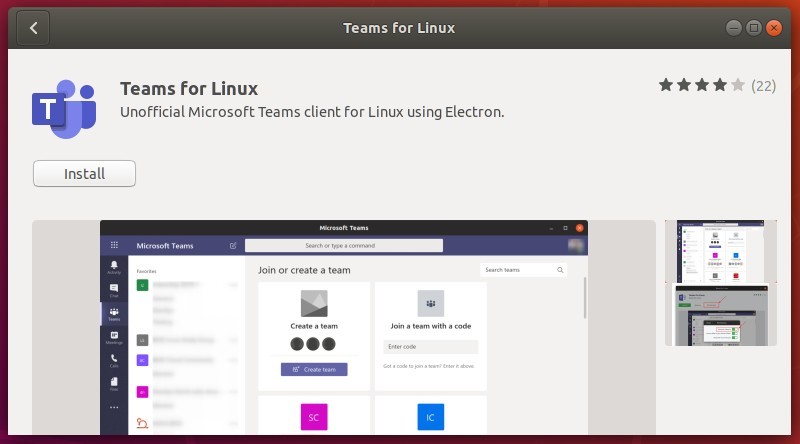The image size is (800, 444).
Task: Close the software window with the orange button
Action: pos(774,28)
